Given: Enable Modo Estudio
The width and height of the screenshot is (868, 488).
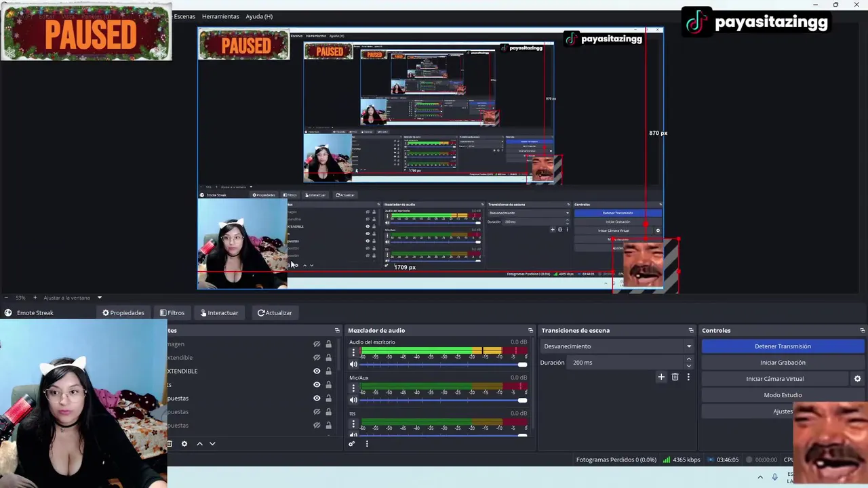Looking at the screenshot, I should 783,395.
